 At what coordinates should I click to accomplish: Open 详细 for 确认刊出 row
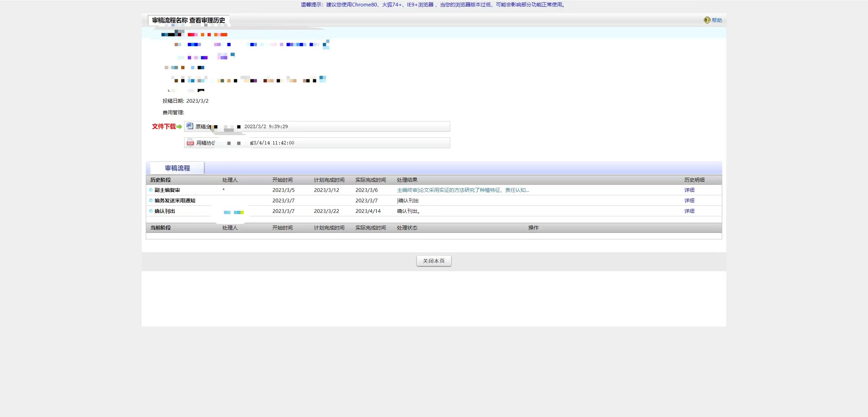point(689,211)
